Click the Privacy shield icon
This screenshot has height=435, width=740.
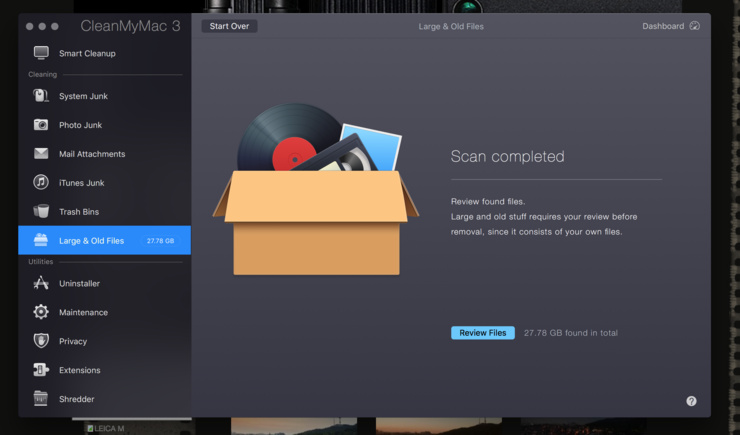(41, 341)
